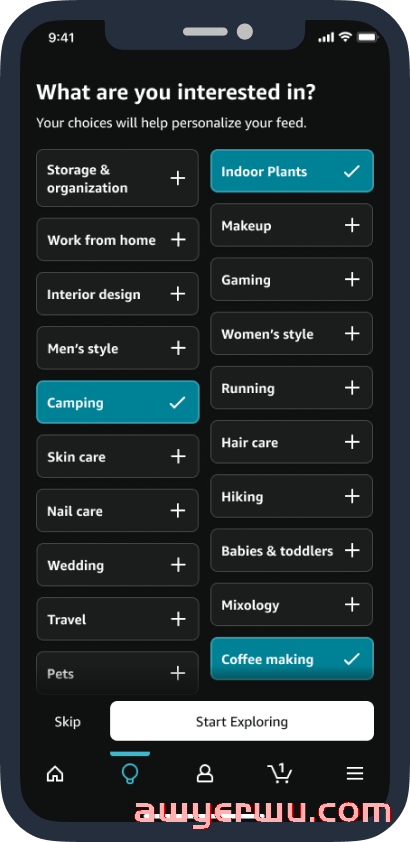This screenshot has height=842, width=410.
Task: Tap the plus icon on Makeup
Action: tap(352, 225)
